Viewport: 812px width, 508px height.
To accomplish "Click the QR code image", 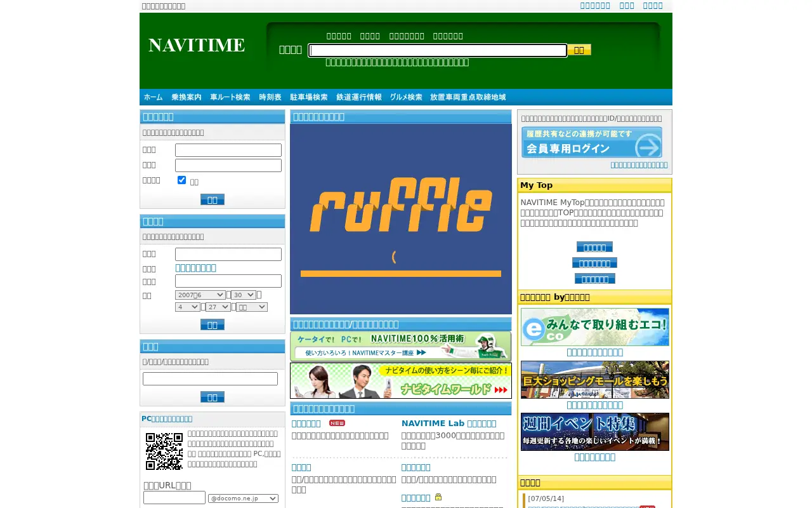I will pyautogui.click(x=164, y=451).
